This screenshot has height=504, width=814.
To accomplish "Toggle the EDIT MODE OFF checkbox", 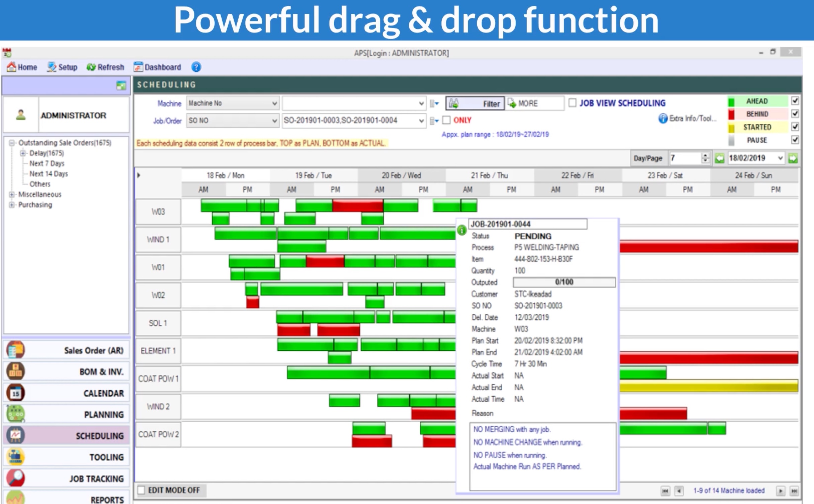I will pos(142,490).
